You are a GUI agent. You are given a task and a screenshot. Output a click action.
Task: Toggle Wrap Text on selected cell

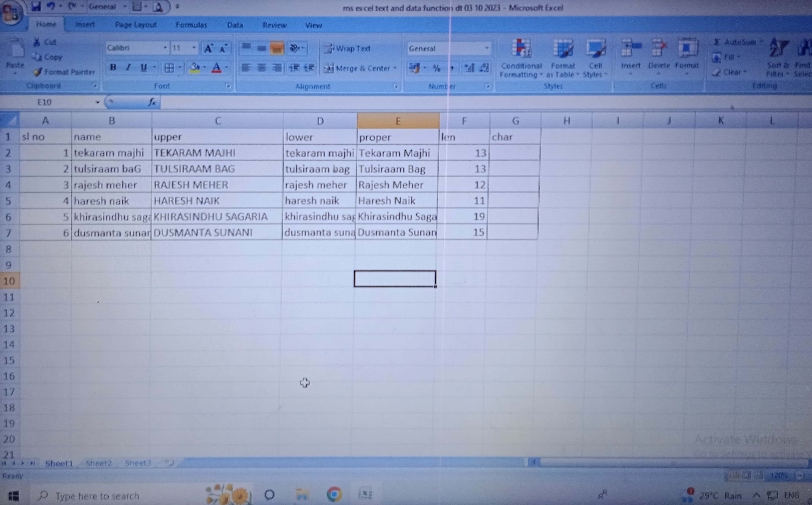[347, 49]
